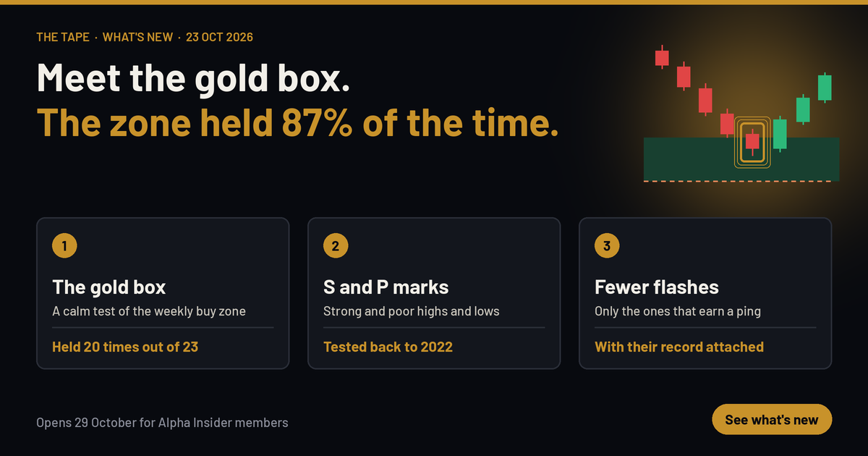Click the zone held 87% subheadline
The image size is (868, 456).
297,122
